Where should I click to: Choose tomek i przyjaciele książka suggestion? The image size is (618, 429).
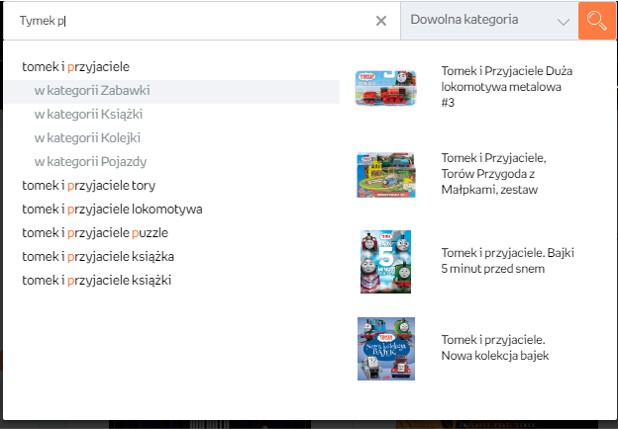tap(98, 256)
